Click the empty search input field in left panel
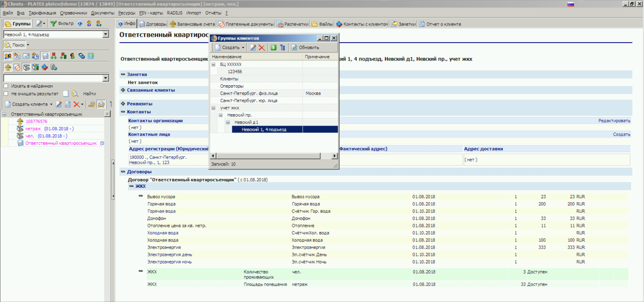The image size is (644, 302). click(x=53, y=78)
